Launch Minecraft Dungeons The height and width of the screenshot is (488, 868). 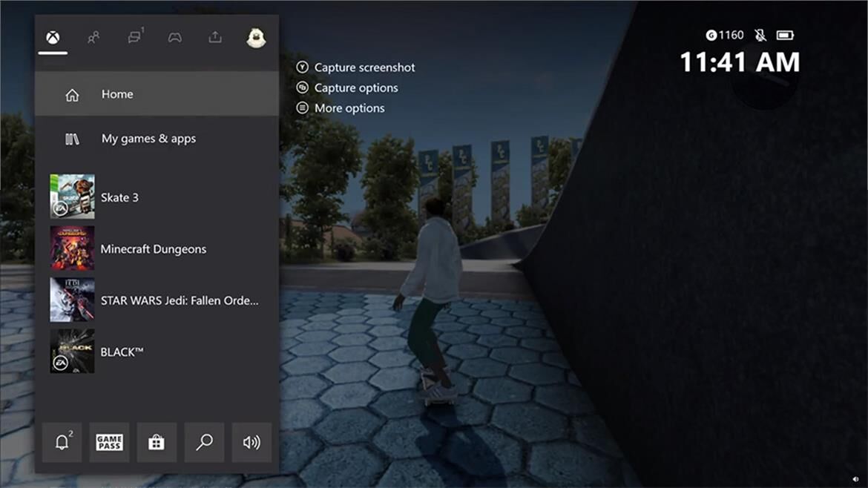tap(157, 249)
